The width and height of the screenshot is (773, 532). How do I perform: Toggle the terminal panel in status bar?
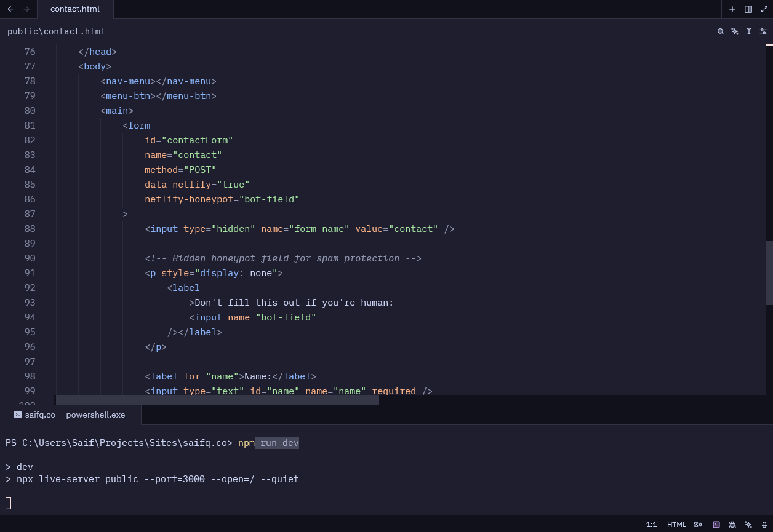point(716,525)
